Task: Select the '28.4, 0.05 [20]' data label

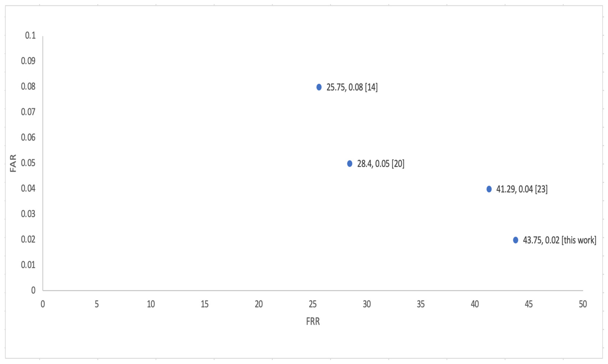Action: tap(380, 164)
